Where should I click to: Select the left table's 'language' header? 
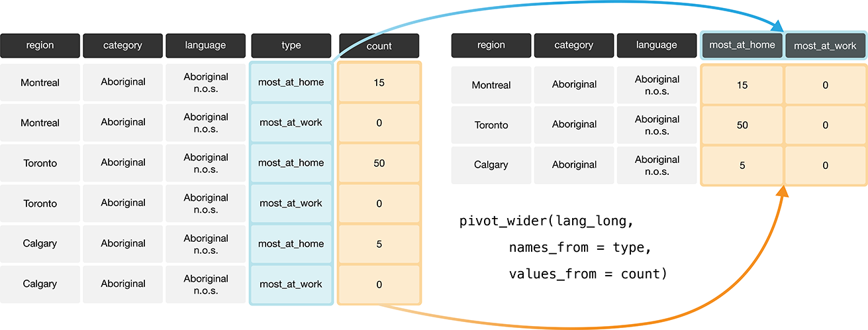(205, 46)
